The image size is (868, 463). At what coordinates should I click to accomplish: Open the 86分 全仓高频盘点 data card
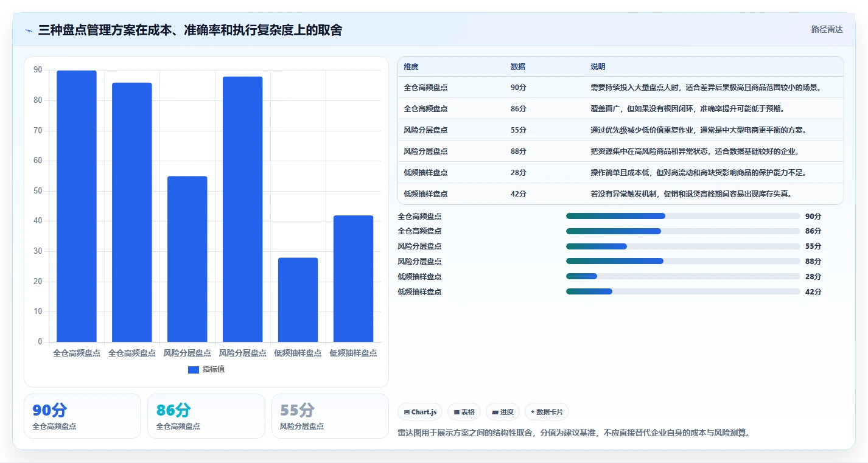[206, 416]
